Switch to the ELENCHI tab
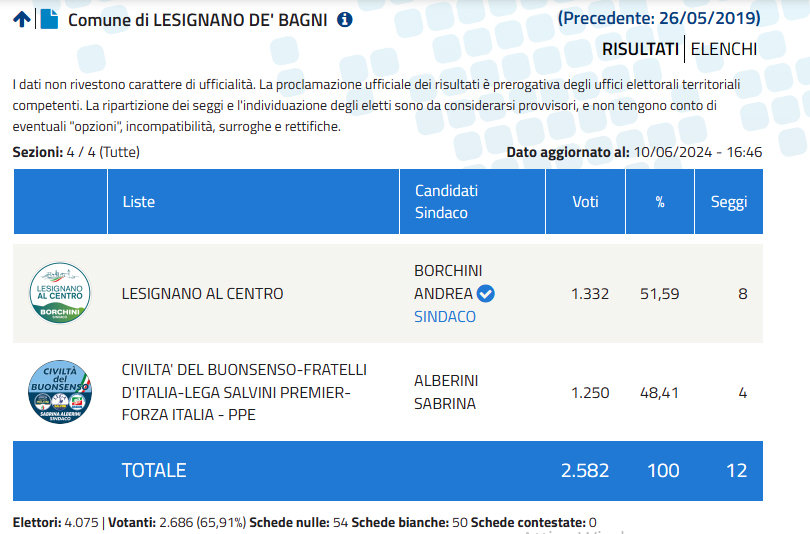The image size is (810, 534). pos(724,49)
